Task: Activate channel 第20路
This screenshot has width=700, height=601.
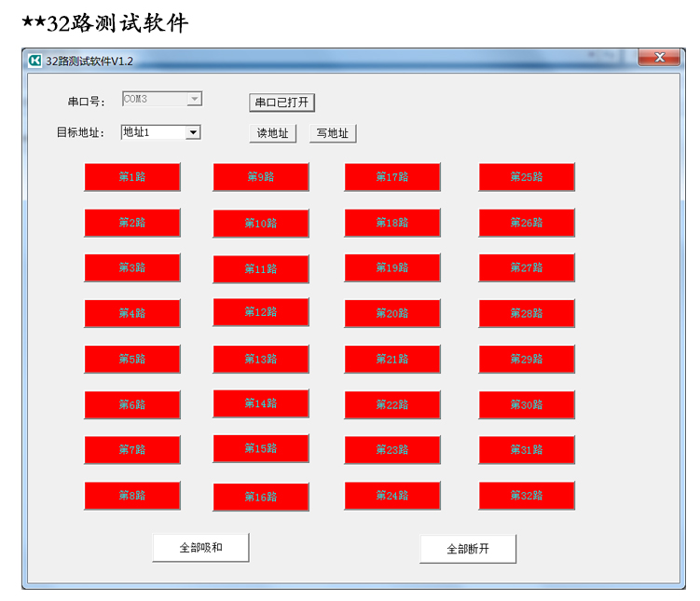Action: pyautogui.click(x=392, y=314)
